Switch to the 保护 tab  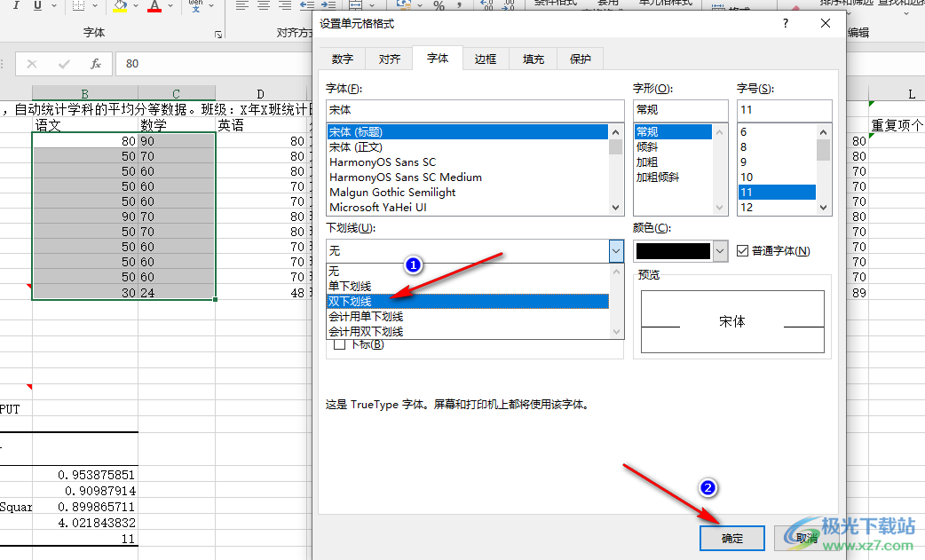point(580,59)
